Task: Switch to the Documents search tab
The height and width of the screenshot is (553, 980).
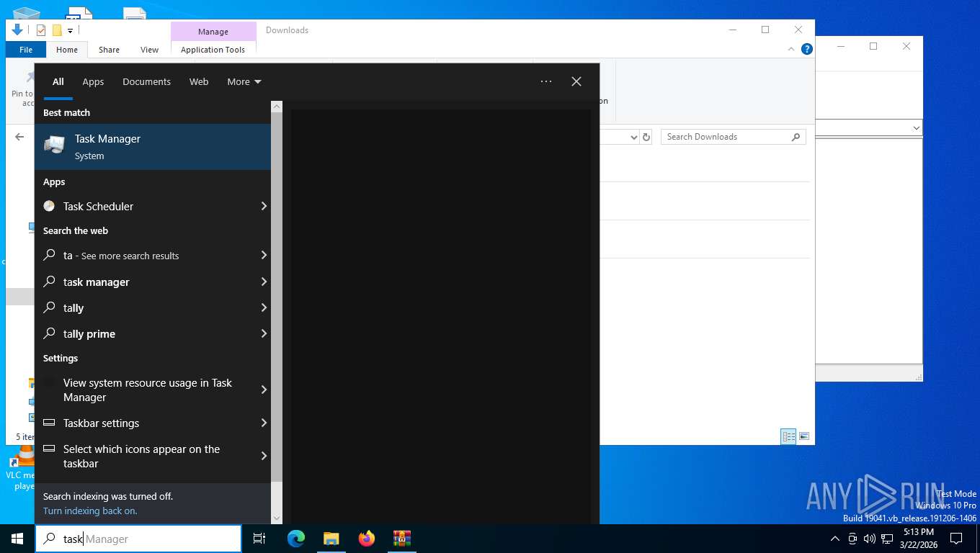Action: [x=146, y=81]
